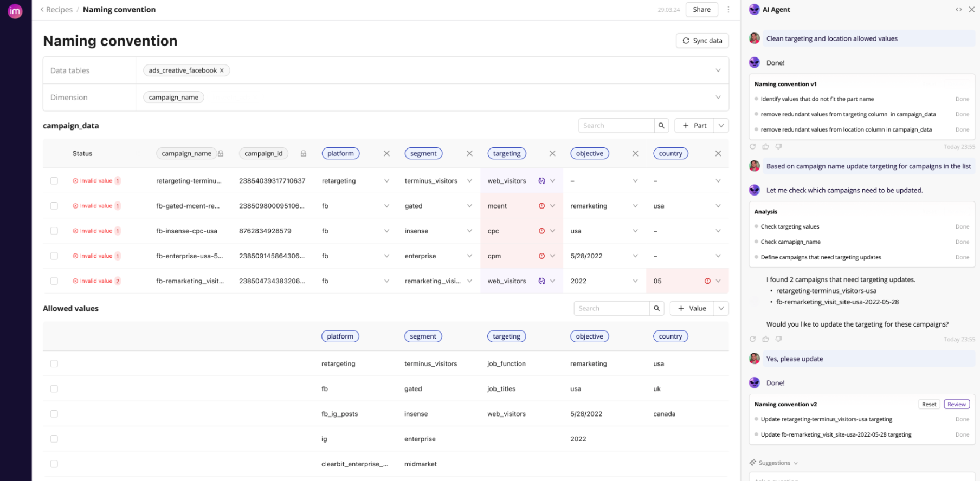This screenshot has height=481, width=980.
Task: Click the thumbs up icon under Naming convention v1
Action: tap(765, 147)
